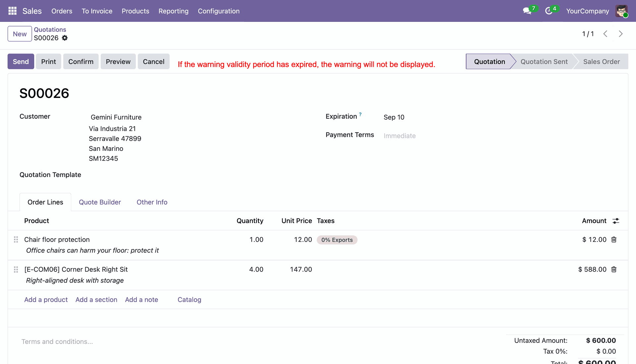Switch to the Quote Builder tab
Viewport: 636px width, 364px height.
[x=100, y=202]
